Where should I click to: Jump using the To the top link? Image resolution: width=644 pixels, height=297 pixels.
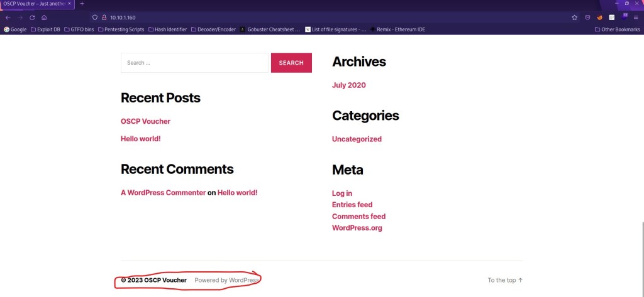tap(505, 280)
